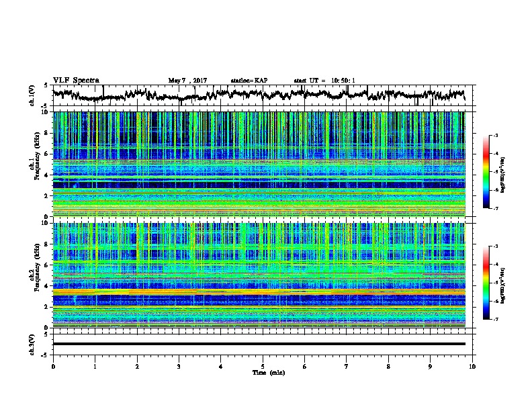
Task: Click time axis tick label "0"
Action: pyautogui.click(x=53, y=366)
